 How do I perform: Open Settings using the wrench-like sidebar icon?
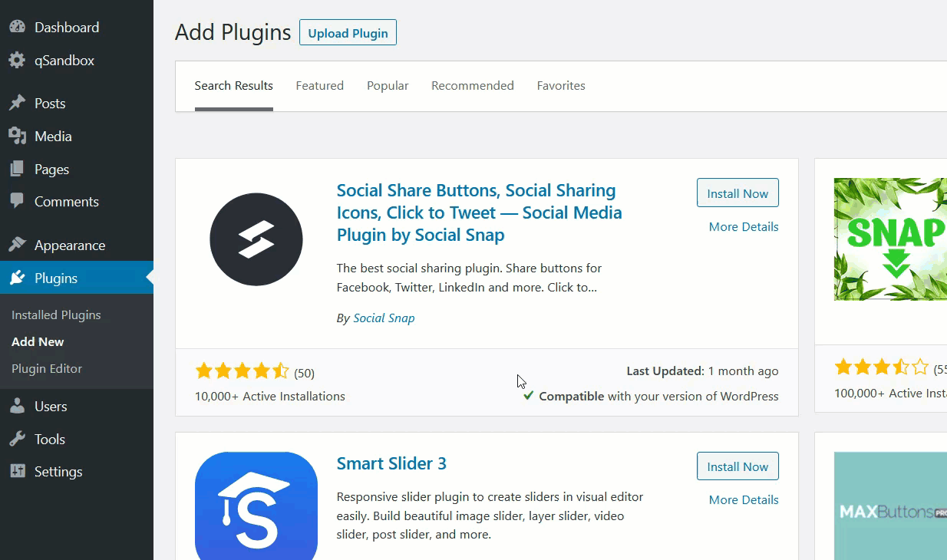pyautogui.click(x=18, y=471)
